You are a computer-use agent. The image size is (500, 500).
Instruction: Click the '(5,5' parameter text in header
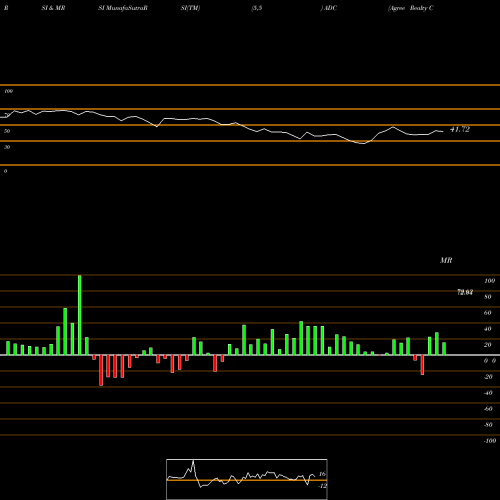(x=257, y=8)
